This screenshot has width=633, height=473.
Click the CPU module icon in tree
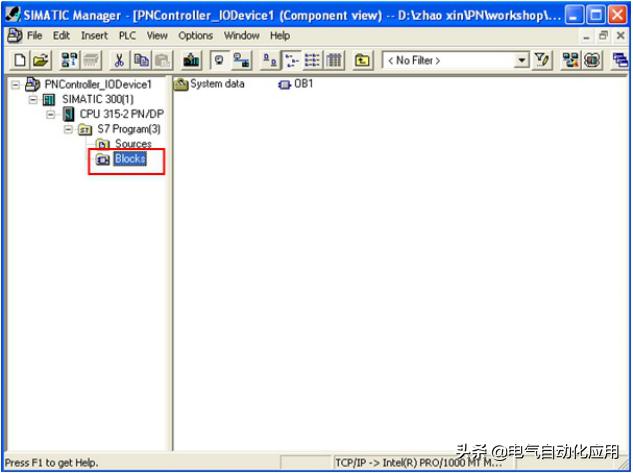pyautogui.click(x=69, y=115)
